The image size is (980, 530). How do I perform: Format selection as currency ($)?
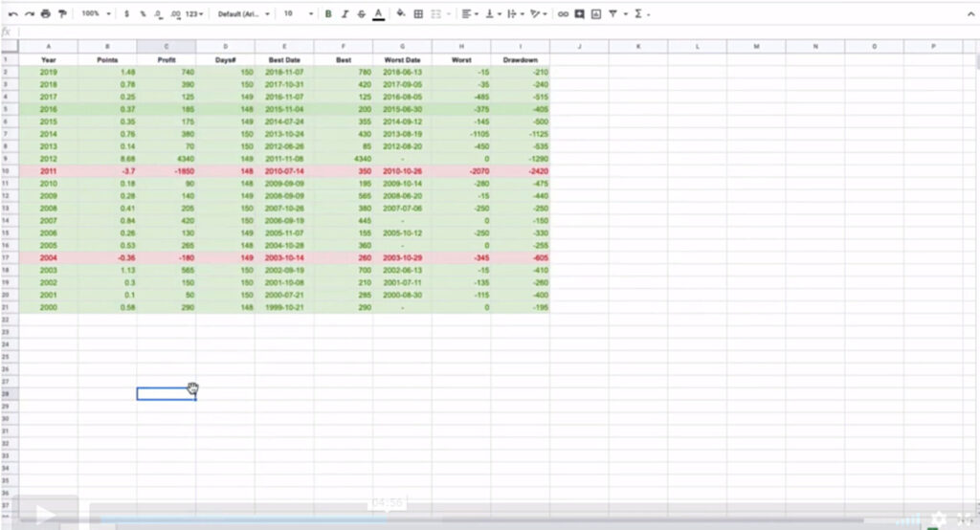tap(127, 13)
